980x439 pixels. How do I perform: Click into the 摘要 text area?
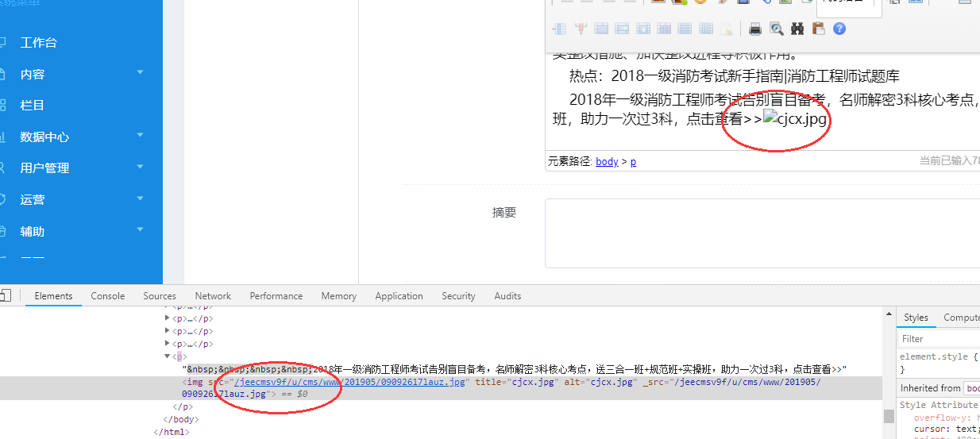click(x=762, y=233)
